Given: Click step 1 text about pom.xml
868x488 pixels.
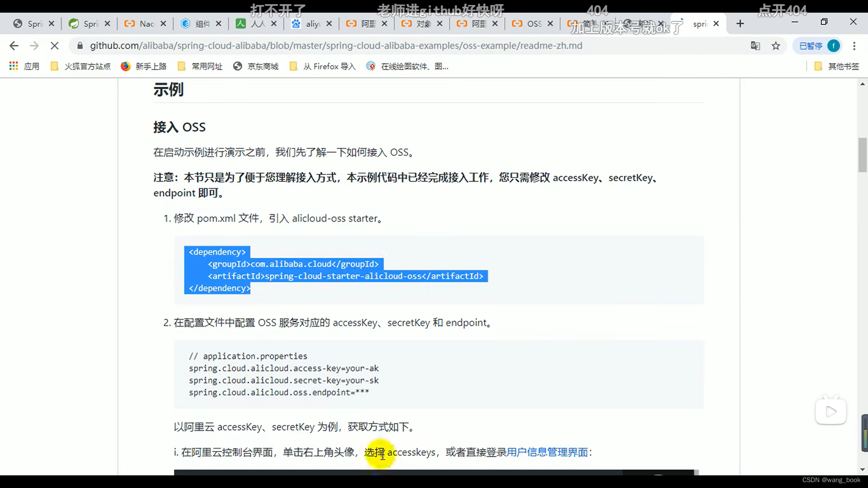Looking at the screenshot, I should pos(279,218).
